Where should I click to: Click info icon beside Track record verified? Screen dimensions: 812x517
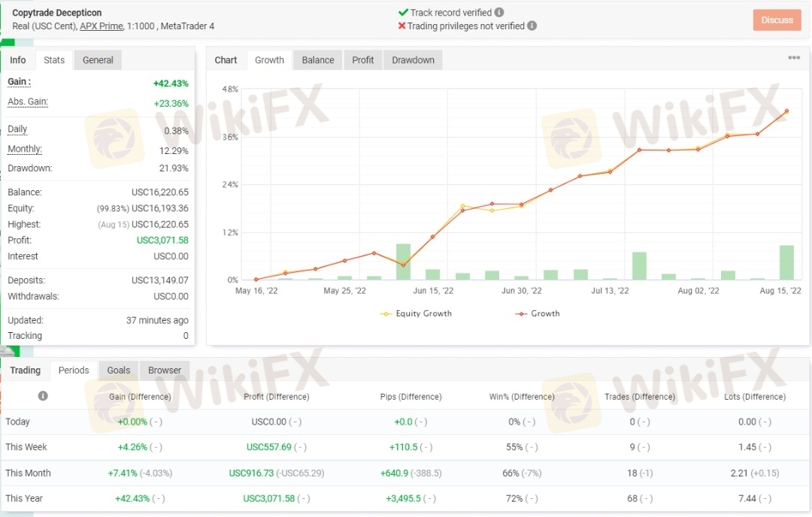500,13
